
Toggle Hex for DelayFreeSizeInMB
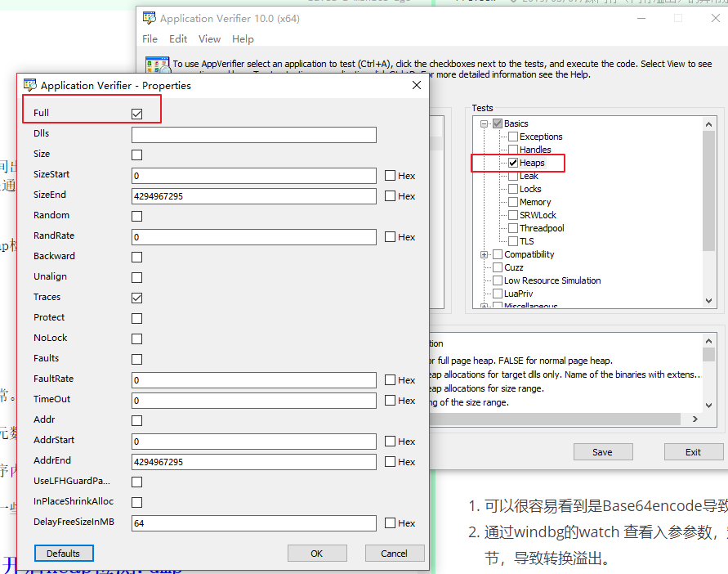pyautogui.click(x=390, y=522)
